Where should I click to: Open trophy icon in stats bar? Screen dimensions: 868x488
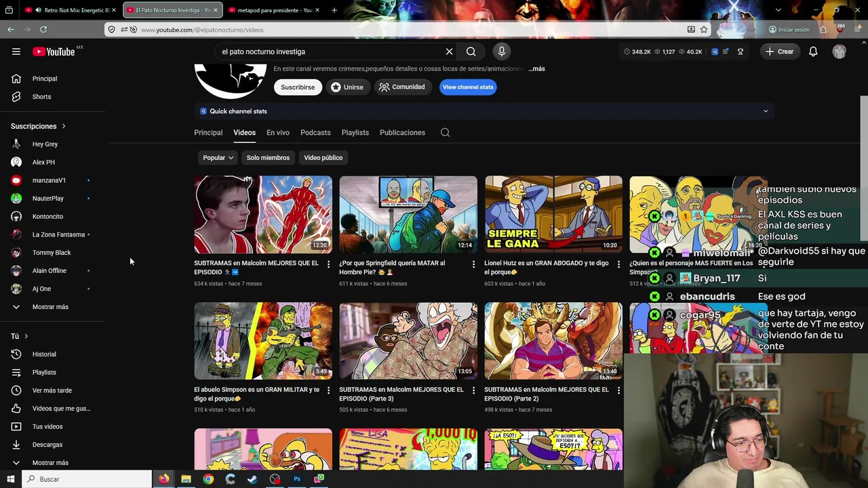(741, 52)
